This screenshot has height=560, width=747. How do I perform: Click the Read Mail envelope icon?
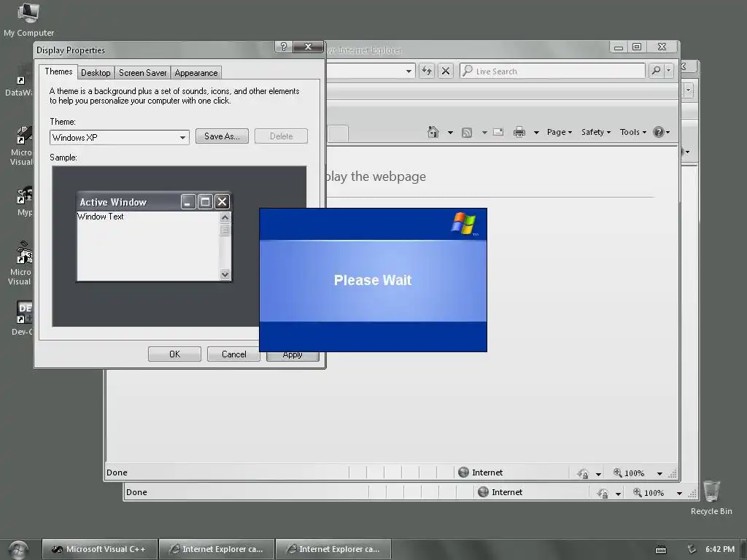(498, 132)
